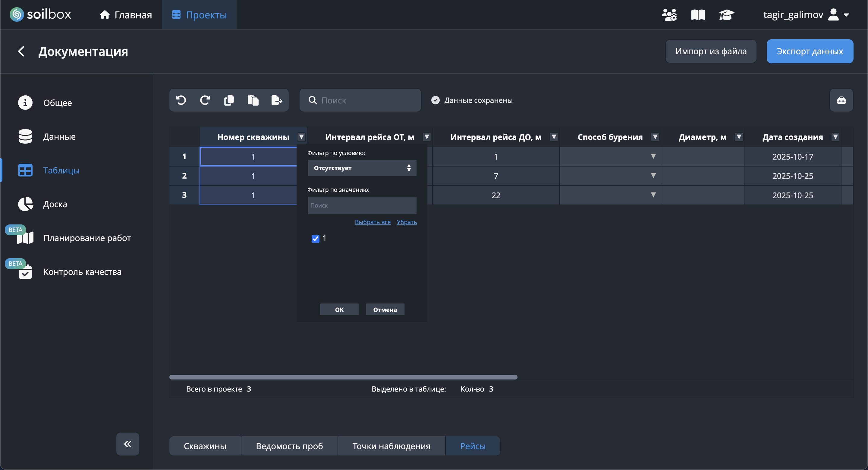
Task: Switch to the Скважины tab
Action: [x=205, y=446]
